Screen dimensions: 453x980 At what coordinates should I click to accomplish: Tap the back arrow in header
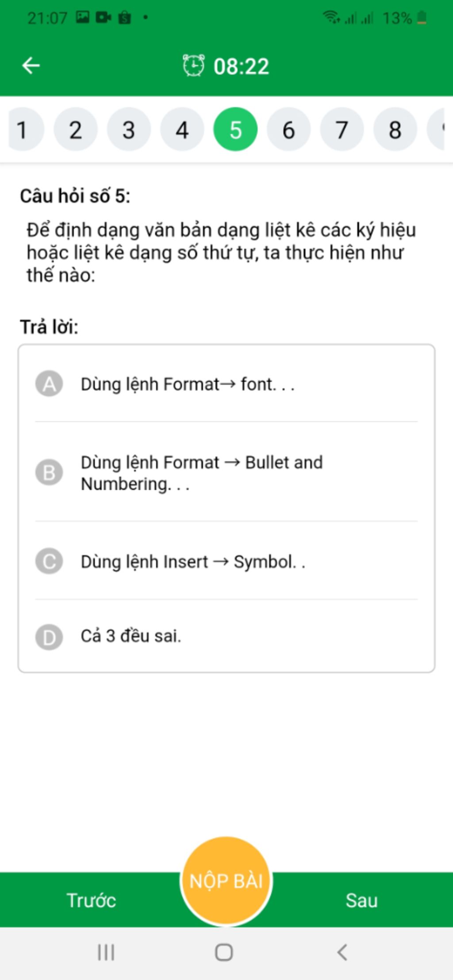pos(31,66)
